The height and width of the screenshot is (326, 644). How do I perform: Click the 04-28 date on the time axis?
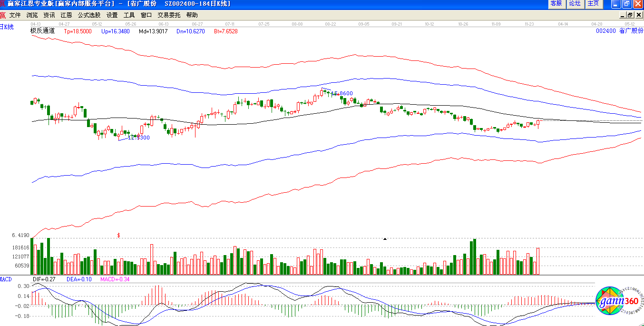click(x=597, y=24)
